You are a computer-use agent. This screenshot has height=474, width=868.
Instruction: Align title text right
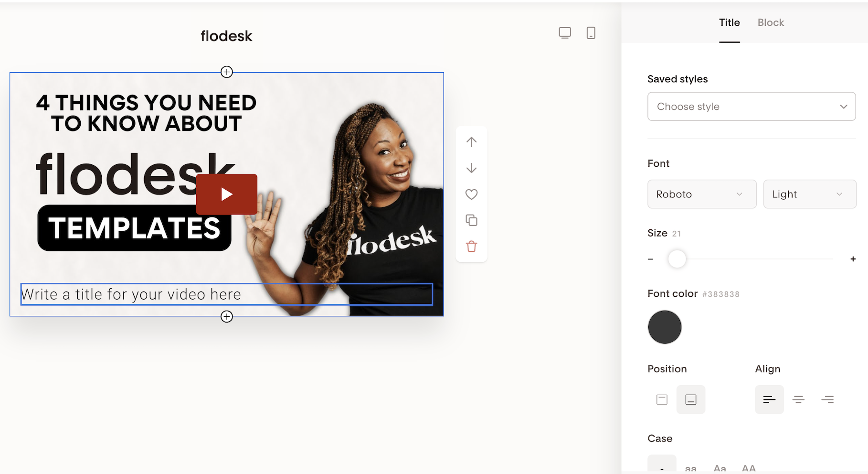tap(827, 399)
